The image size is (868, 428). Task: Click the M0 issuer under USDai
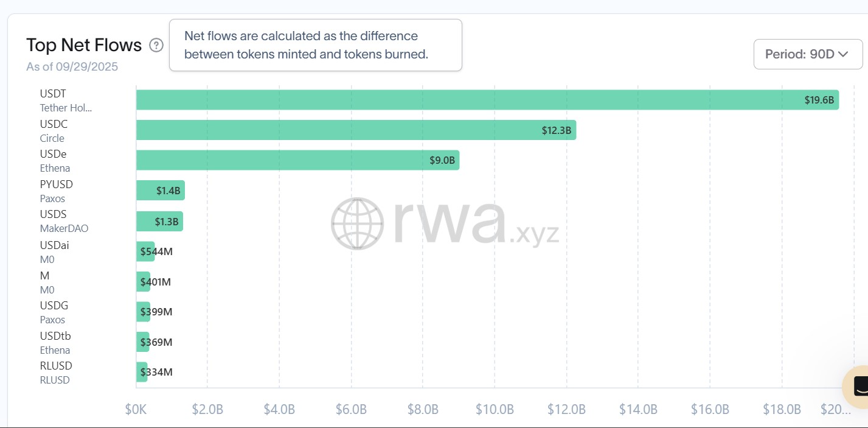pos(47,259)
